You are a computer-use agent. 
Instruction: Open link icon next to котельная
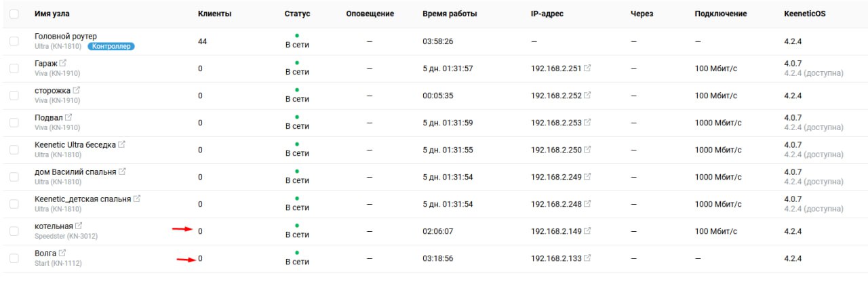point(79,226)
